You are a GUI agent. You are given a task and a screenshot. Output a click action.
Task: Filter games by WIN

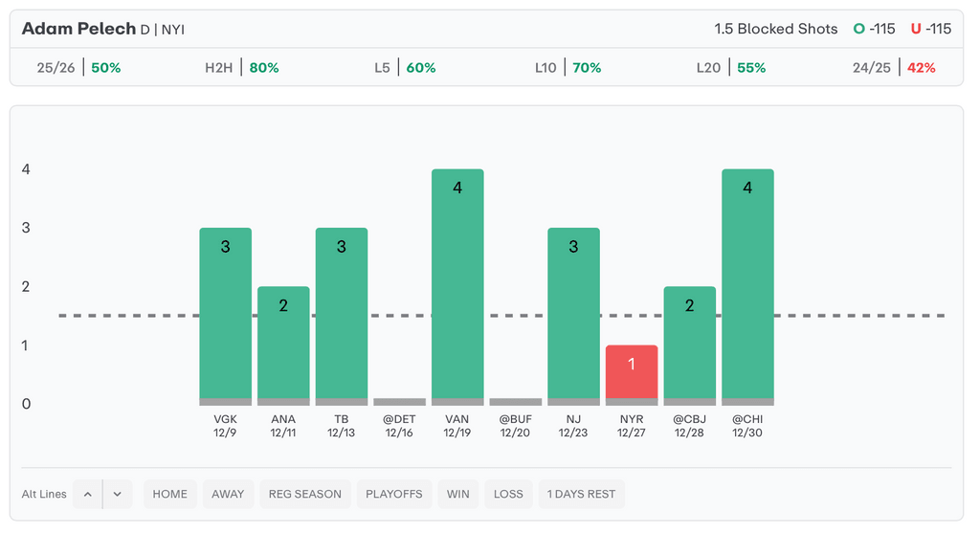[x=458, y=494]
